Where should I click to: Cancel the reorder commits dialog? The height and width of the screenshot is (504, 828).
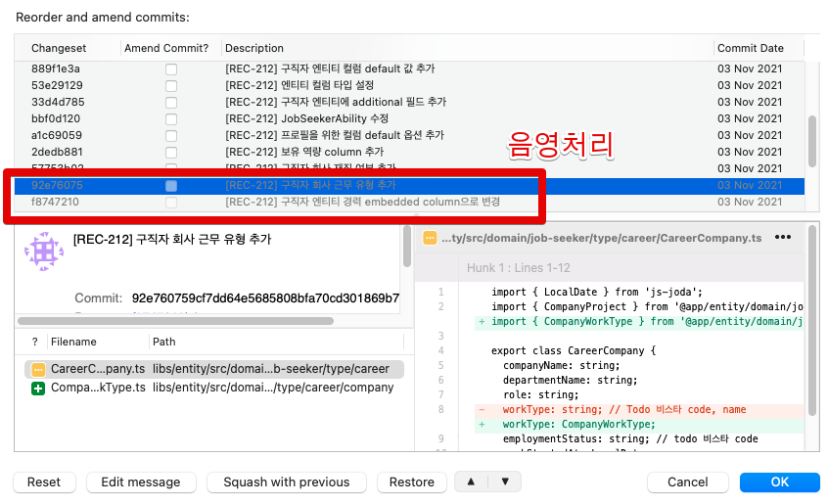tap(687, 482)
